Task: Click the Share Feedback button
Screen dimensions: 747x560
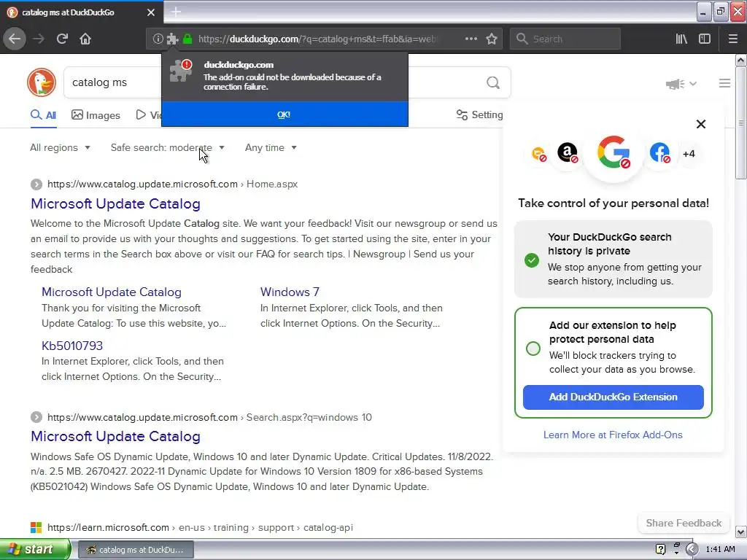Action: (x=684, y=523)
